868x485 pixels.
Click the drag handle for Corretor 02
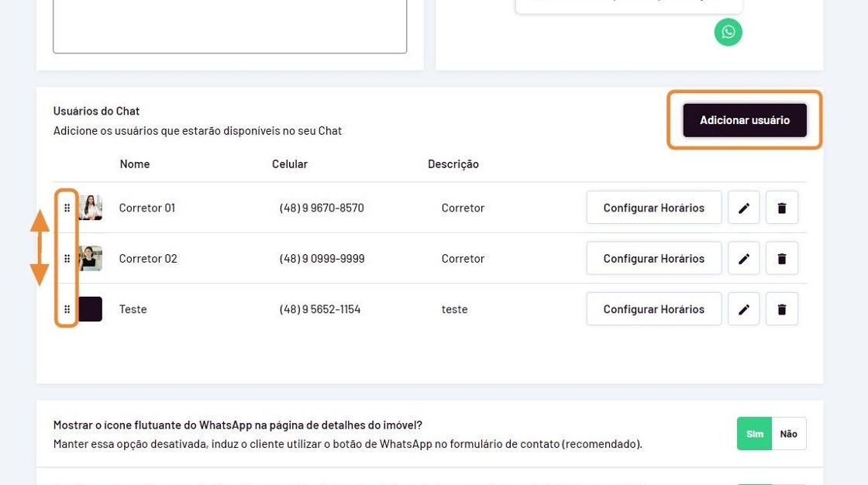click(67, 259)
